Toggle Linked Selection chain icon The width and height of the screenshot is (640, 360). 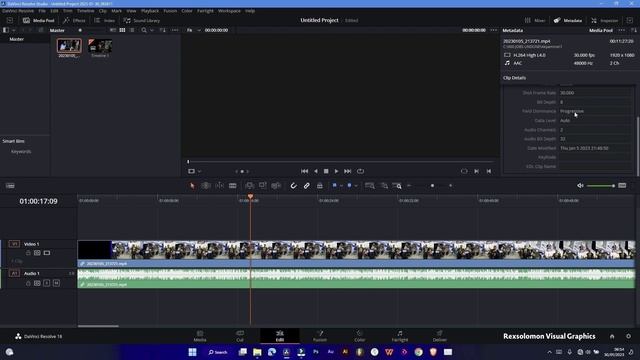pyautogui.click(x=307, y=186)
